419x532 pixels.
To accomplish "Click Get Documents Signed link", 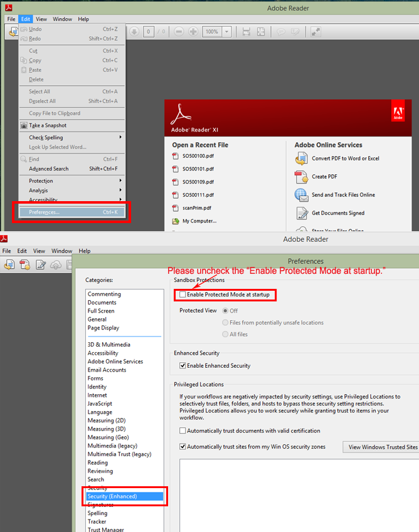I will coord(338,213).
